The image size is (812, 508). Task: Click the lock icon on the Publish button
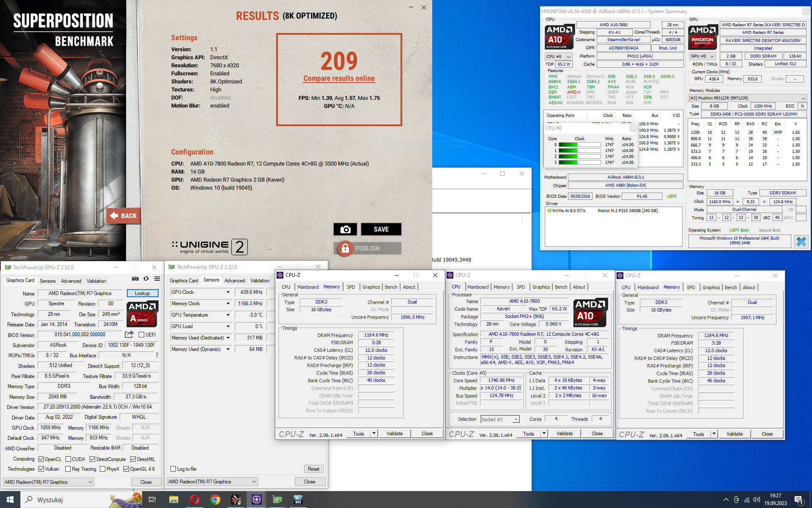(x=345, y=248)
